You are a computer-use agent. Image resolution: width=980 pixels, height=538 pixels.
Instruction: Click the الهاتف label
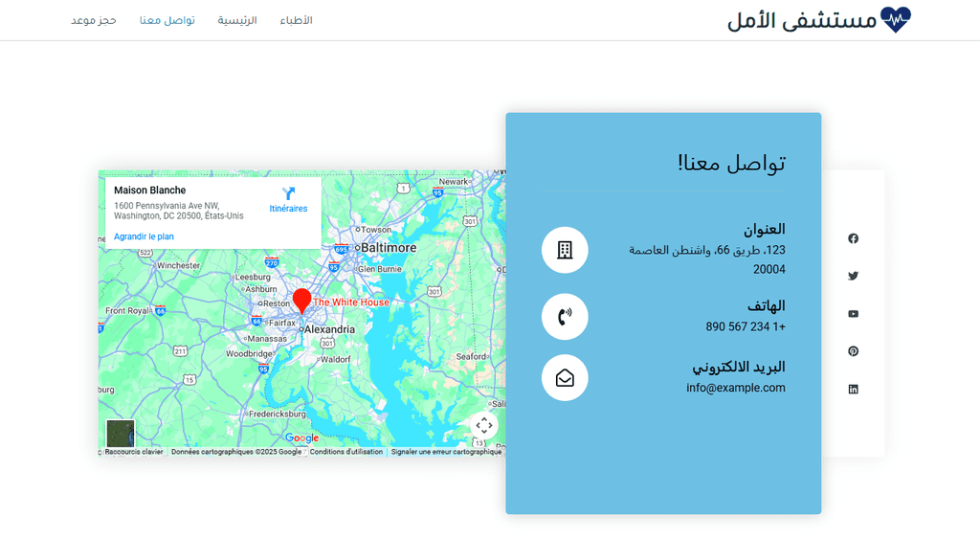click(767, 306)
